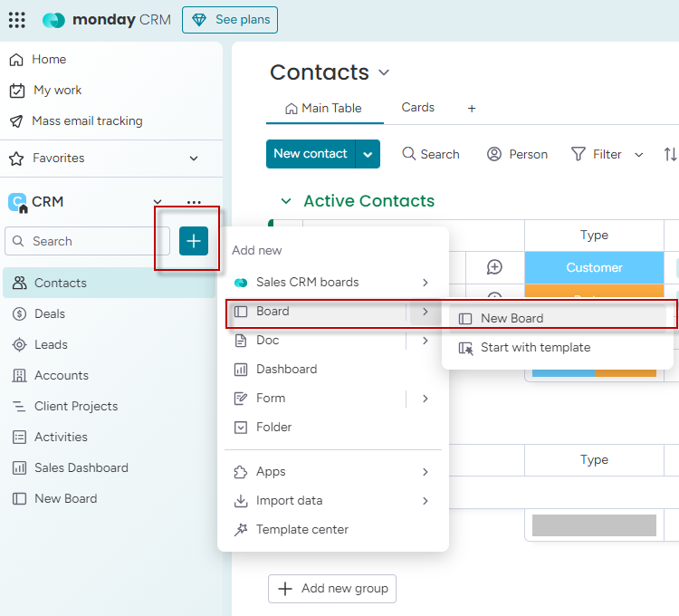679x616 pixels.
Task: Open Contacts title dropdown chevron
Action: tap(384, 72)
